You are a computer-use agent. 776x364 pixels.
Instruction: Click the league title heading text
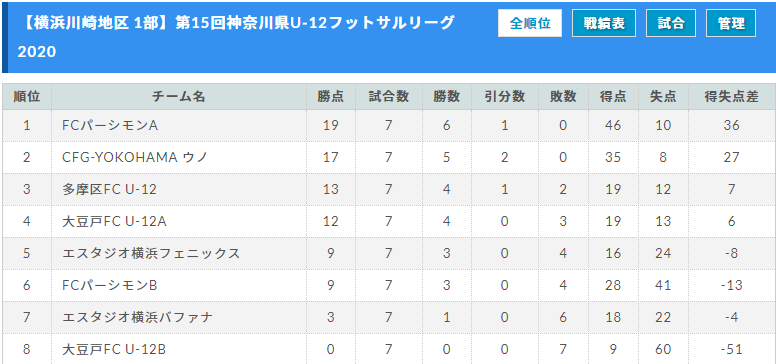[236, 37]
